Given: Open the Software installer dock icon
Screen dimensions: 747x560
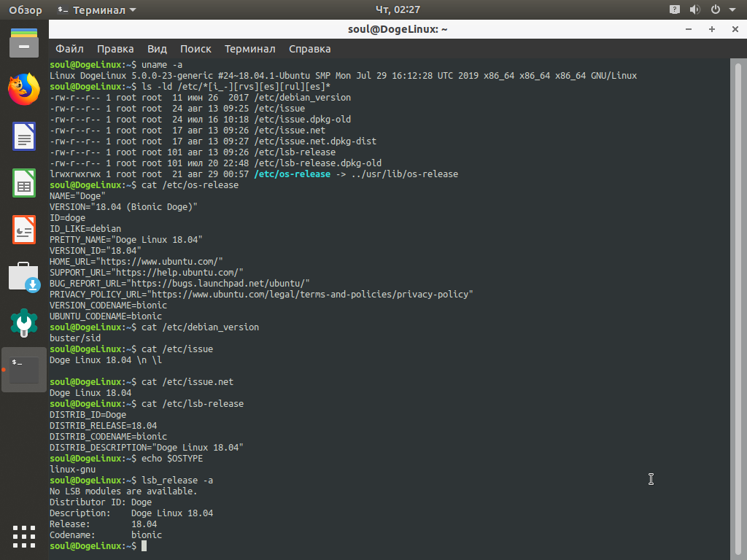Looking at the screenshot, I should (x=24, y=276).
